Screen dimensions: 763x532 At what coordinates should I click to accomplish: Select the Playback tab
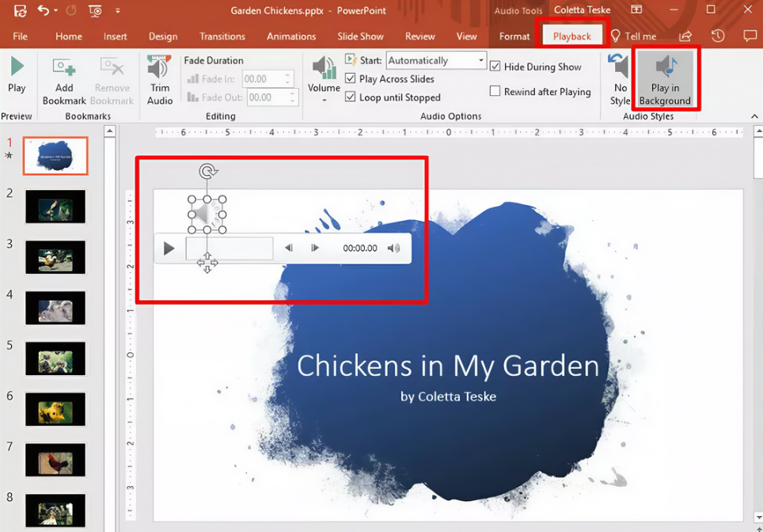[x=571, y=36]
